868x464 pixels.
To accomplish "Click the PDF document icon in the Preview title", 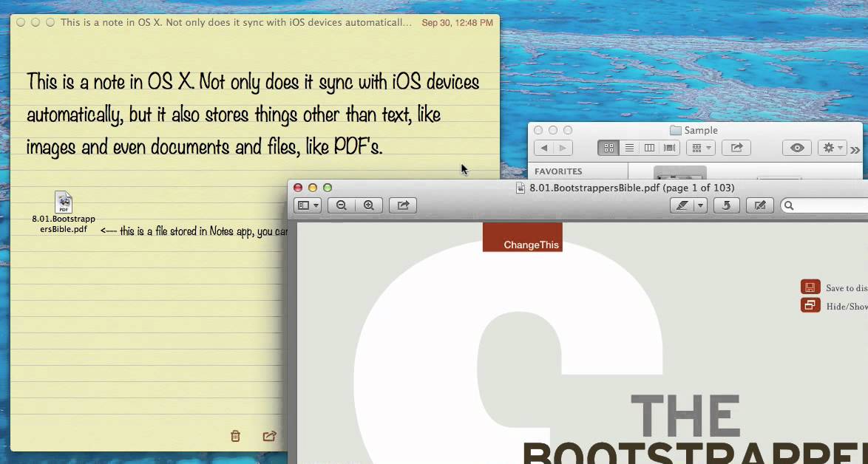I will 521,188.
